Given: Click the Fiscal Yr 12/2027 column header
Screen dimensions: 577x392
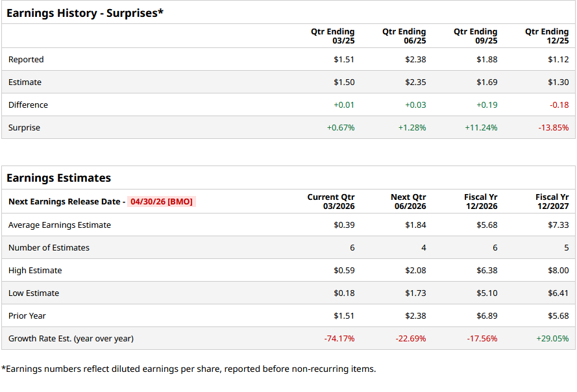Looking at the screenshot, I should (552, 202).
